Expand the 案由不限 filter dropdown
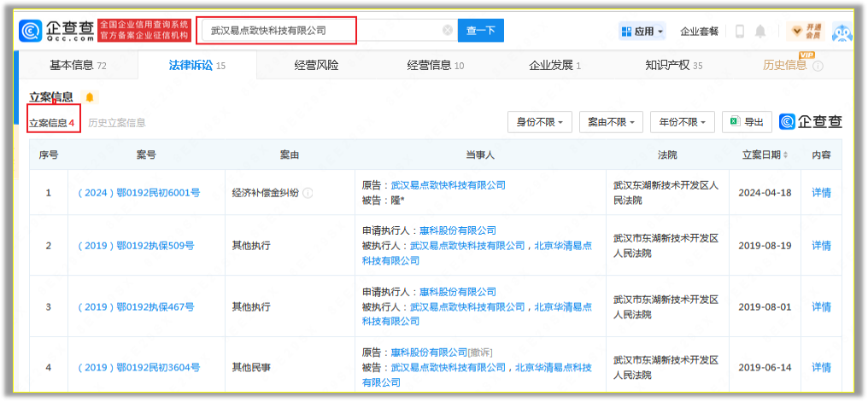 point(611,122)
